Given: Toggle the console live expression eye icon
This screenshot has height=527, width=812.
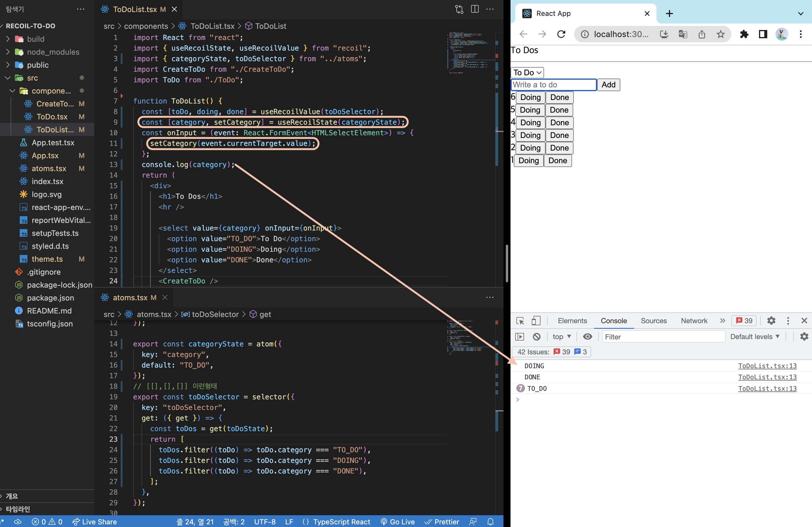Looking at the screenshot, I should tap(587, 337).
